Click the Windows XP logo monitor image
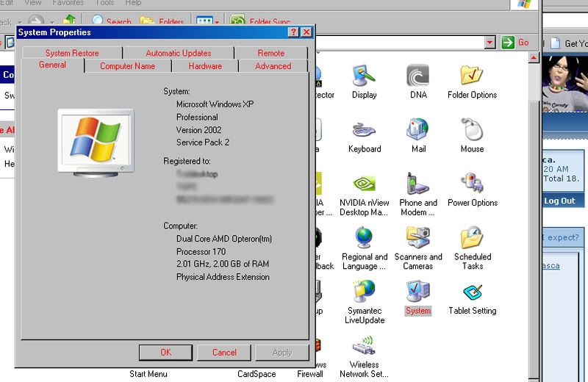Viewport: 588px width, 382px height. [x=96, y=143]
